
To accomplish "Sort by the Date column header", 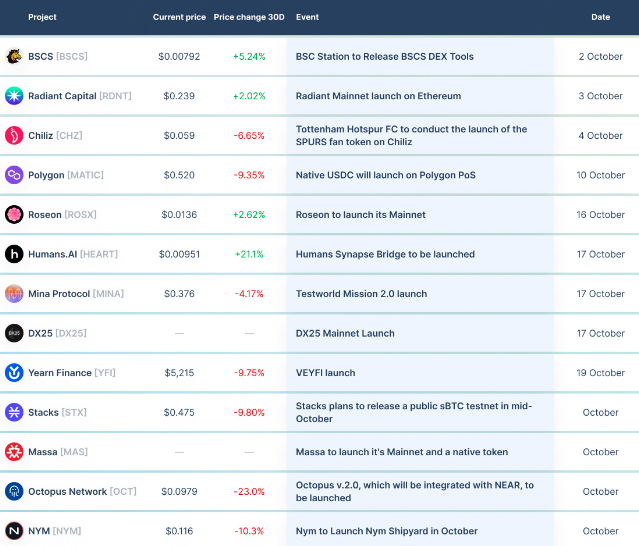I will (601, 17).
